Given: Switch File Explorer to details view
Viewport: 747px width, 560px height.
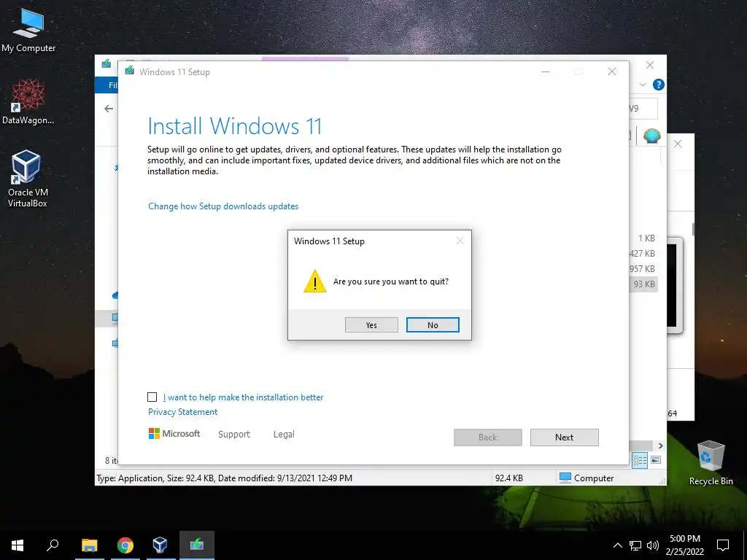Looking at the screenshot, I should click(x=640, y=460).
